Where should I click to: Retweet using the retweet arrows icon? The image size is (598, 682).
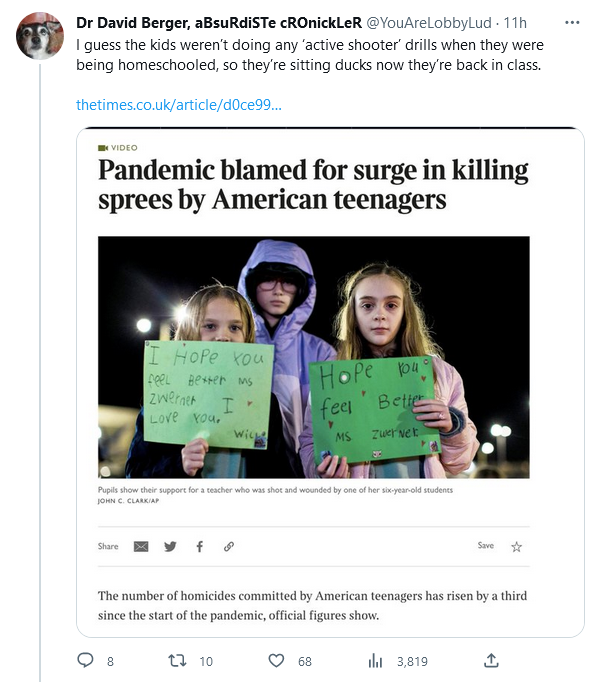point(177,661)
